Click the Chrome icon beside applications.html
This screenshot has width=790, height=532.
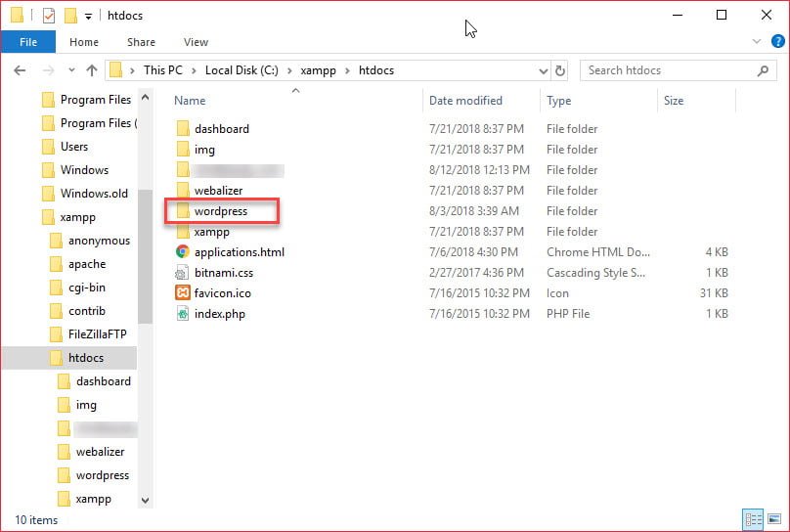coord(182,252)
